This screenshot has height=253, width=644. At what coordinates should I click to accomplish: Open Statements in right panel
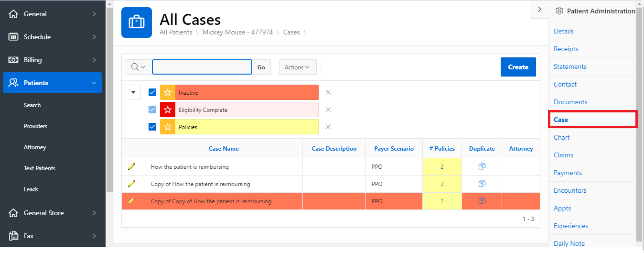pos(570,66)
